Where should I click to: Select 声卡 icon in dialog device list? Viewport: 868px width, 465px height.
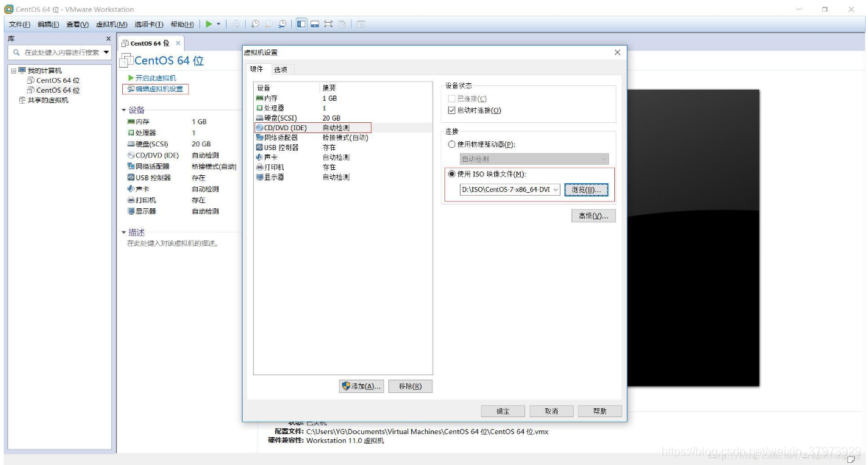[259, 157]
